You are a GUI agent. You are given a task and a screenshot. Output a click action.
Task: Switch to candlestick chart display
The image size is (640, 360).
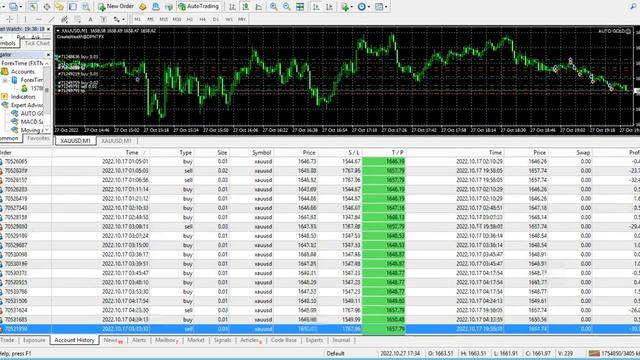pyautogui.click(x=246, y=7)
